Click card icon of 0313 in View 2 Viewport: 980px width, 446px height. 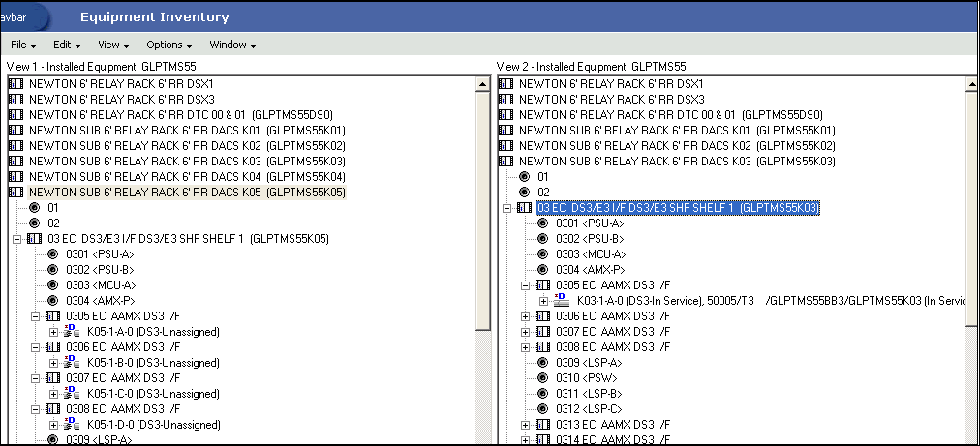(543, 426)
